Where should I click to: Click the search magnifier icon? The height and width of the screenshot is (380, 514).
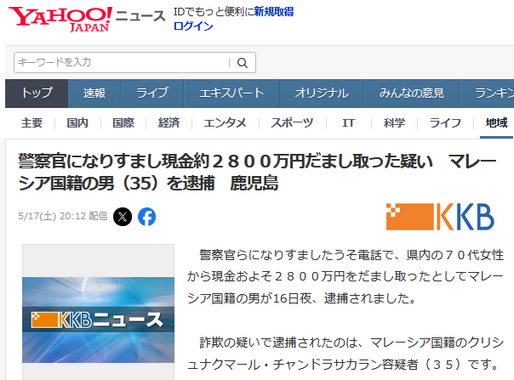click(242, 63)
